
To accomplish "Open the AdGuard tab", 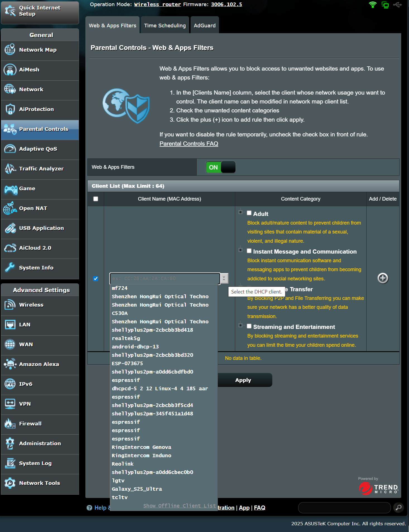I will pyautogui.click(x=204, y=25).
